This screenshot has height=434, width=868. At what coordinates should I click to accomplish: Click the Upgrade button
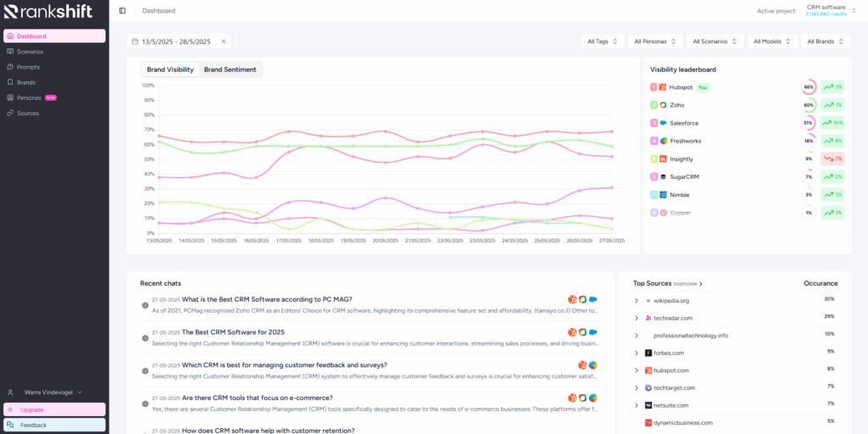coord(54,409)
